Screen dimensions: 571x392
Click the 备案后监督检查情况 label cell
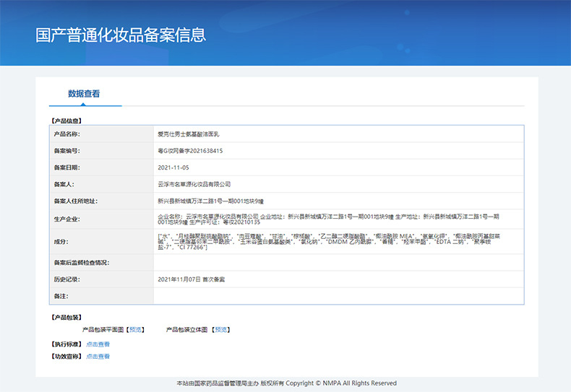(x=102, y=263)
